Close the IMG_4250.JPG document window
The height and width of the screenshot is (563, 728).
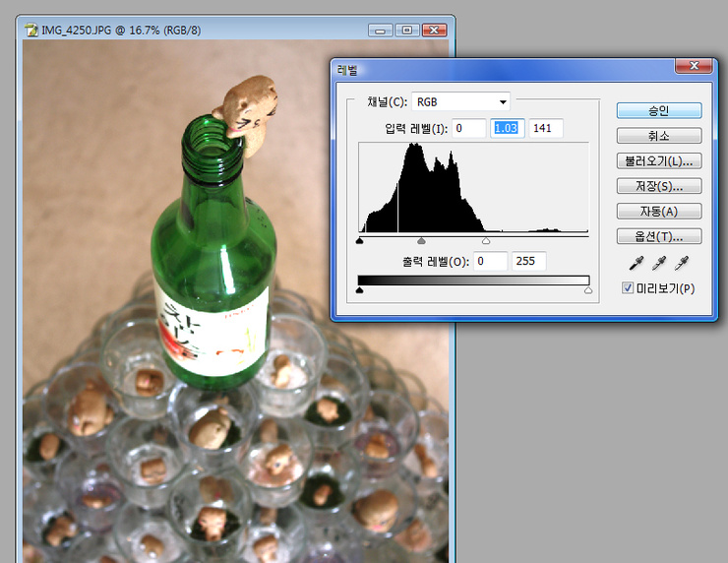coord(434,31)
